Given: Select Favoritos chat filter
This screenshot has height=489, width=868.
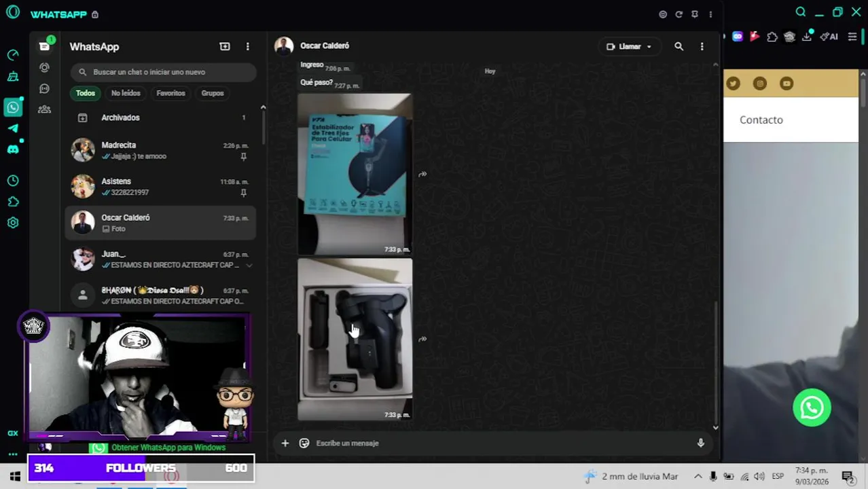Looking at the screenshot, I should 170,93.
